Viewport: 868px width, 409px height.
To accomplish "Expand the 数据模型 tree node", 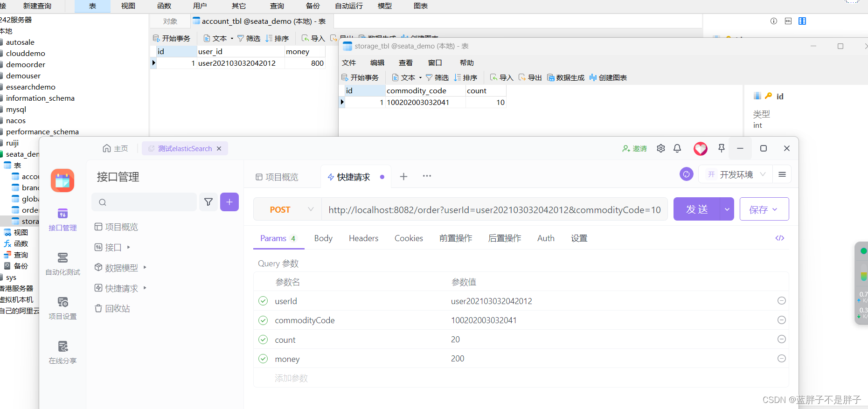I will (x=145, y=267).
